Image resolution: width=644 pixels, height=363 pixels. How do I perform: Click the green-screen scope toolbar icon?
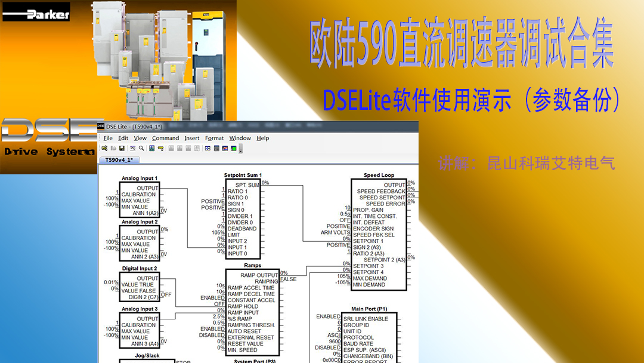(233, 148)
